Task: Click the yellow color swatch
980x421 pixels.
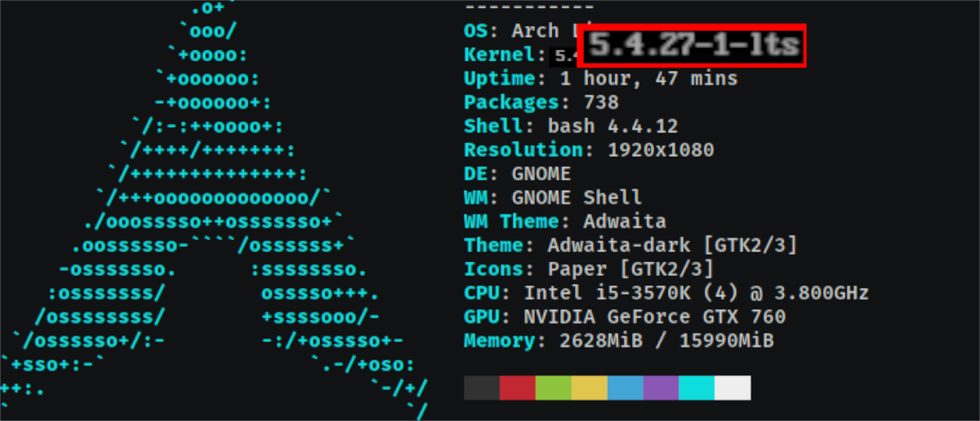Action: (x=590, y=388)
